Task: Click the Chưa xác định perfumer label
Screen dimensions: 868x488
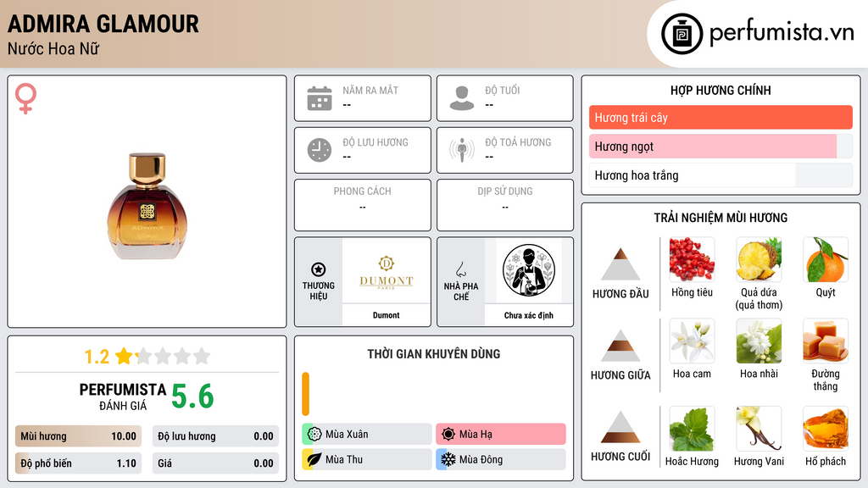Action: pos(529,315)
